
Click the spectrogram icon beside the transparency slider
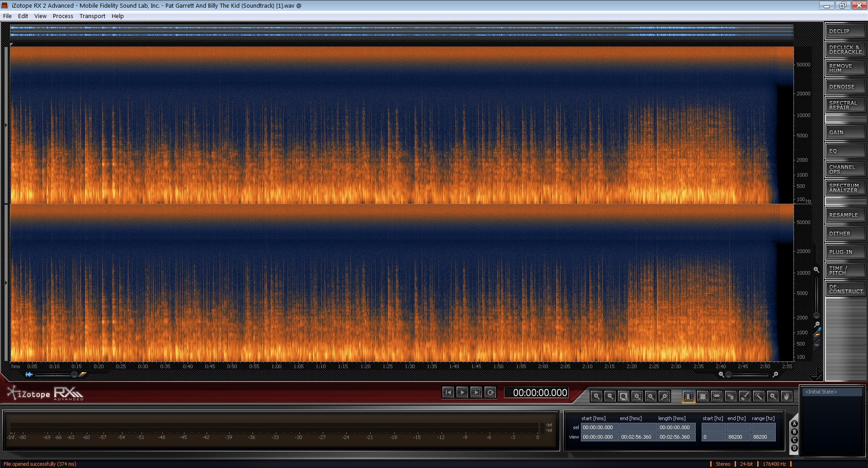82,374
